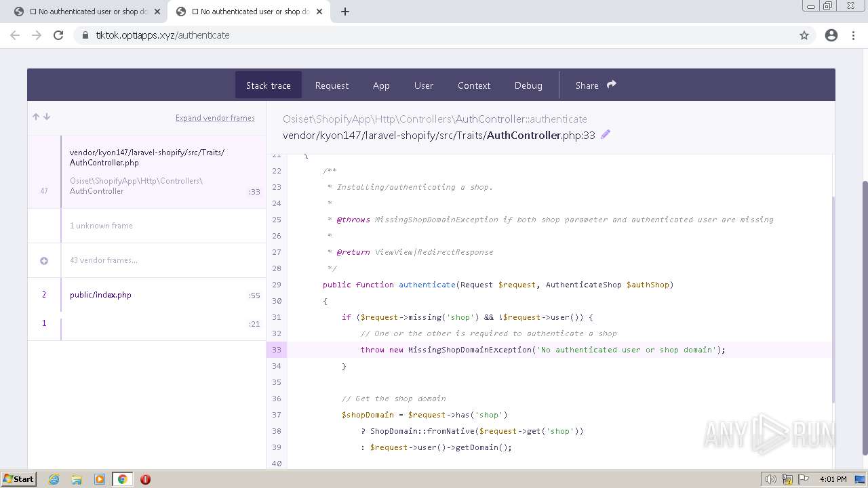Close the active second browser tab

click(x=319, y=12)
